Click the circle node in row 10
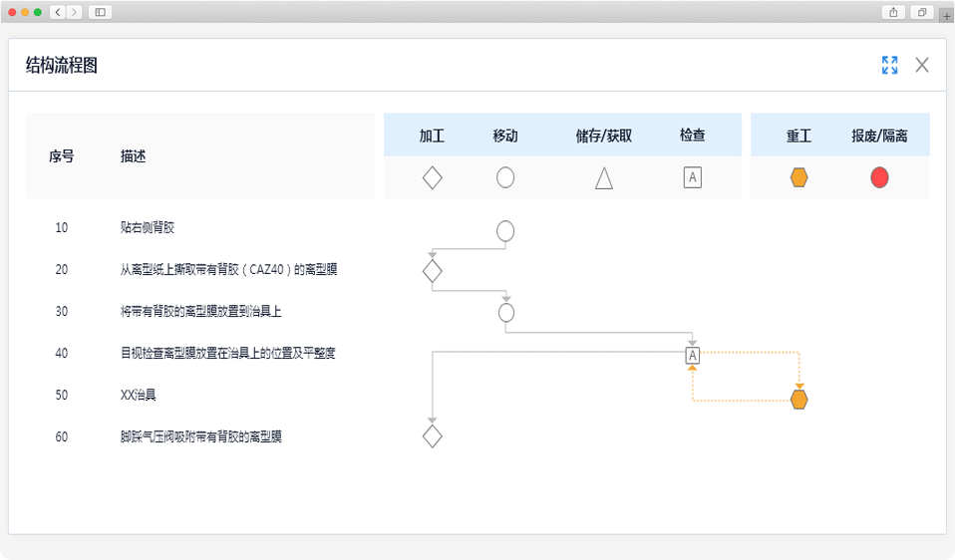The image size is (955, 560). point(505,231)
